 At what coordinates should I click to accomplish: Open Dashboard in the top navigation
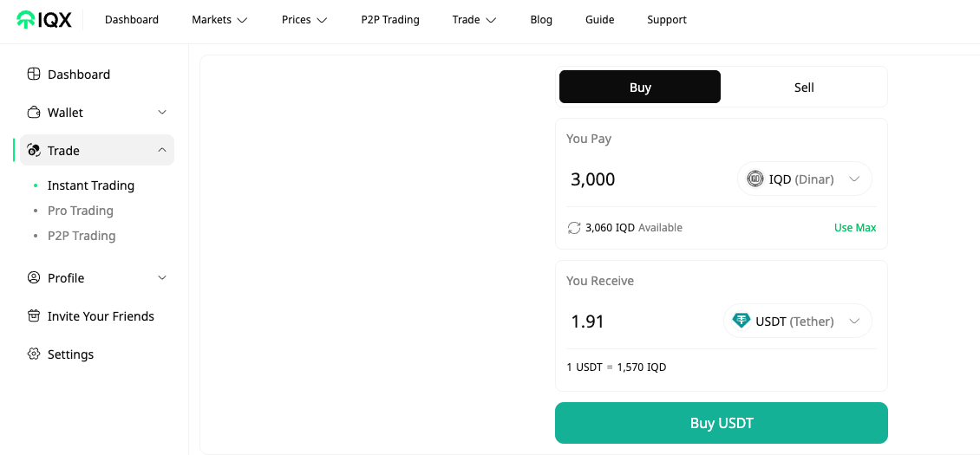[132, 20]
